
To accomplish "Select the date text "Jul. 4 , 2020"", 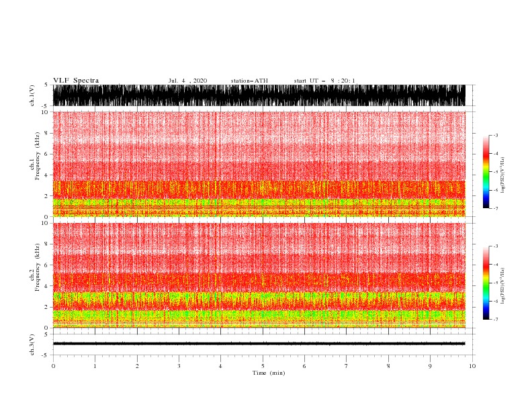I will click(187, 81).
